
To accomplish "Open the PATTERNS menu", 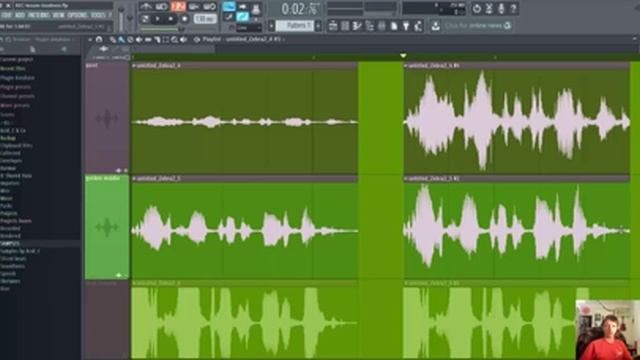I will tap(38, 15).
